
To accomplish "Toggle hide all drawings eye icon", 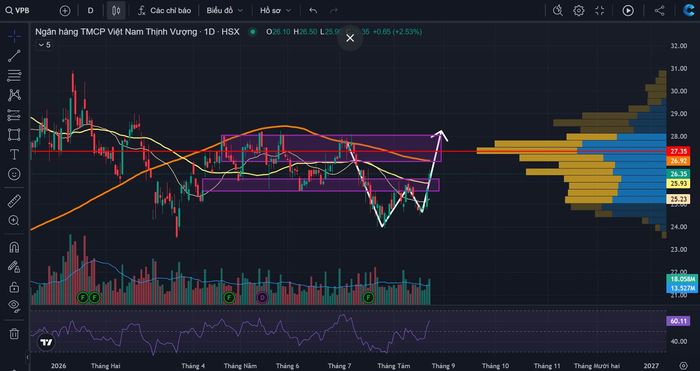I will 14,306.
